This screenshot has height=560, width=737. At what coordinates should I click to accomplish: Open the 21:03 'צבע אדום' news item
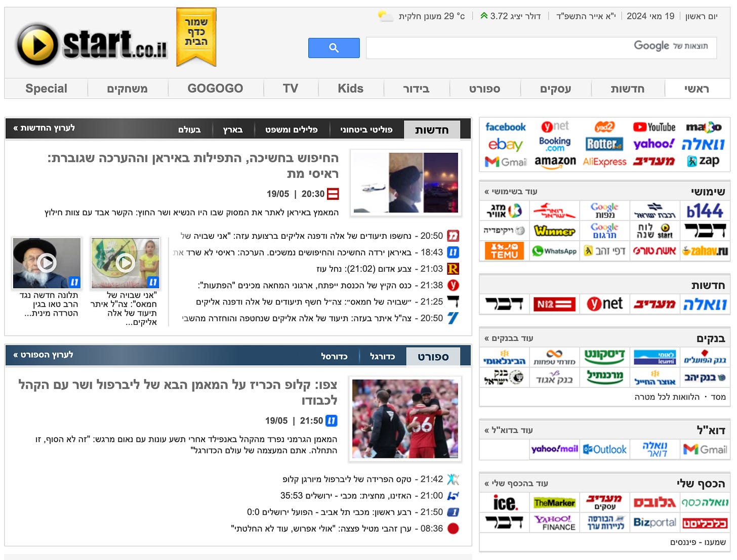tap(380, 269)
